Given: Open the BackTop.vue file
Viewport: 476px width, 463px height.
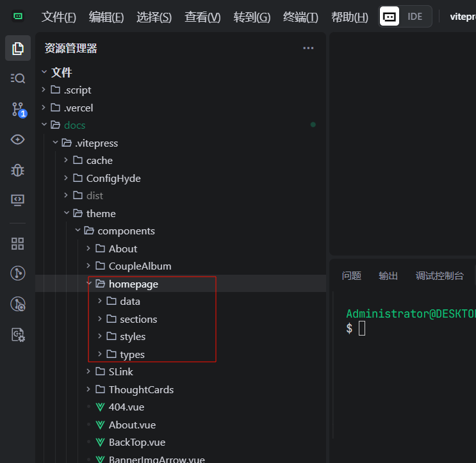Looking at the screenshot, I should click(x=136, y=442).
